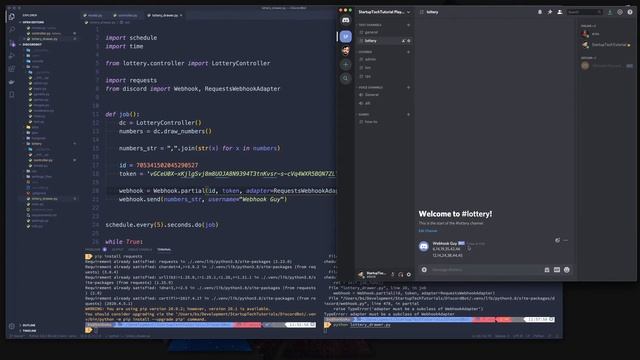
Task: Edit lottery channel settings gear
Action: click(x=409, y=41)
